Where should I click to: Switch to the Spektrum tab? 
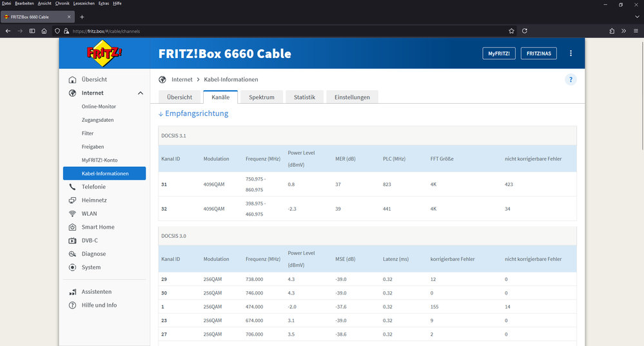(262, 97)
